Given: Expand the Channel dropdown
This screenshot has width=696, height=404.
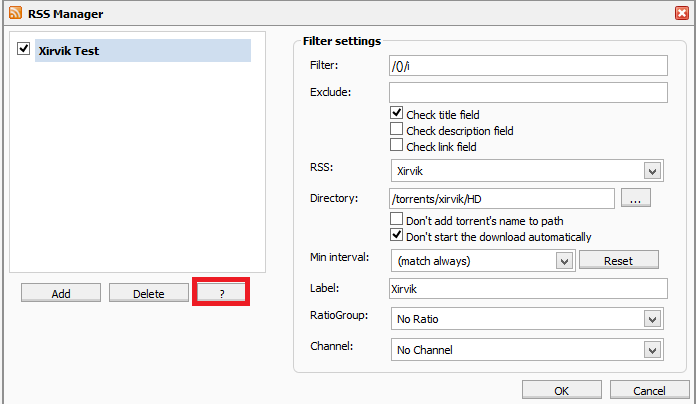Looking at the screenshot, I should coord(527,350).
